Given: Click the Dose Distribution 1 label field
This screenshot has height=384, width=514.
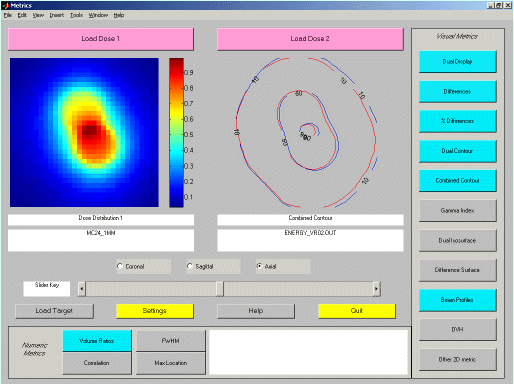Looking at the screenshot, I should coord(101,220).
